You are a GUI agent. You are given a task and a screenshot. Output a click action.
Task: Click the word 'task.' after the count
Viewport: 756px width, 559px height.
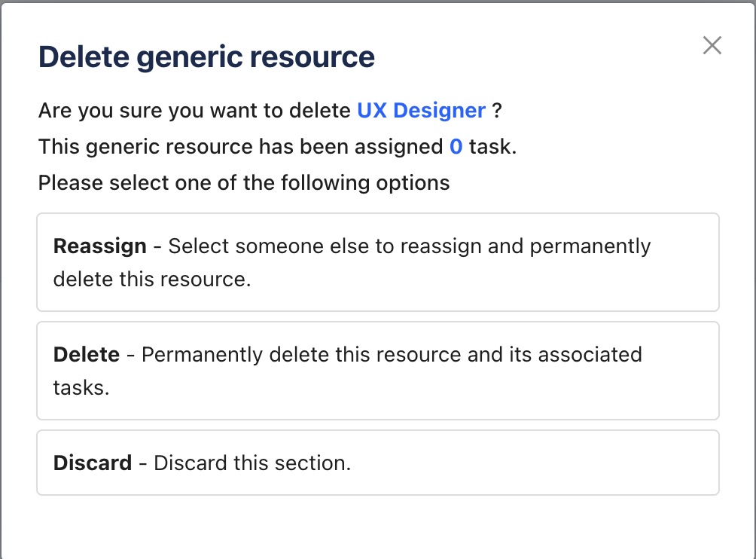(x=492, y=147)
